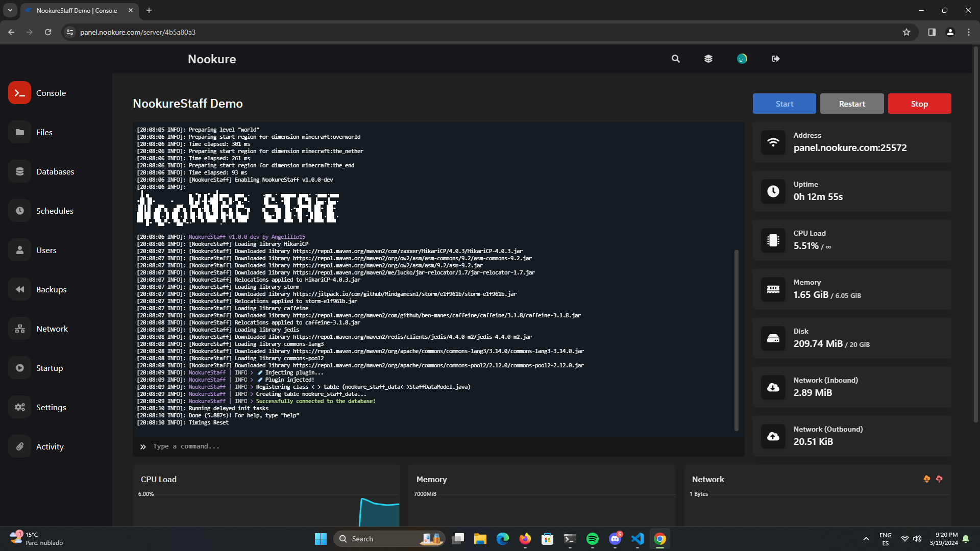Open the Startup play icon

19,368
